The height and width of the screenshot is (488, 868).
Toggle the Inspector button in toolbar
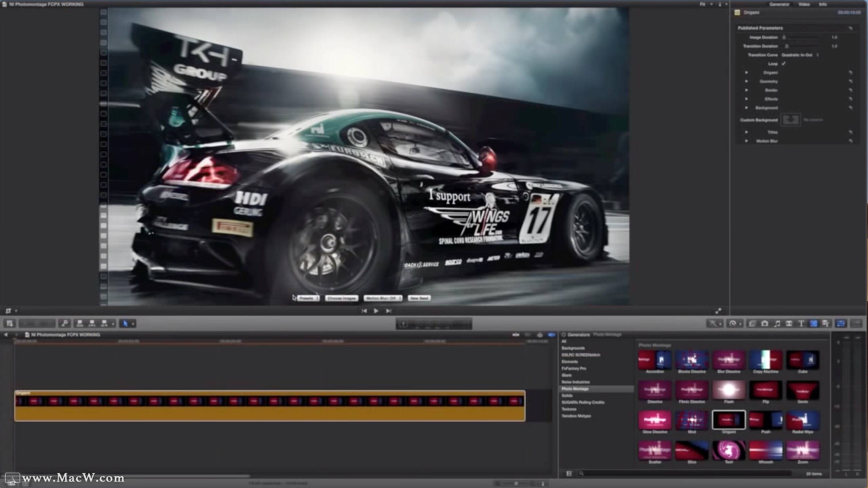(841, 323)
